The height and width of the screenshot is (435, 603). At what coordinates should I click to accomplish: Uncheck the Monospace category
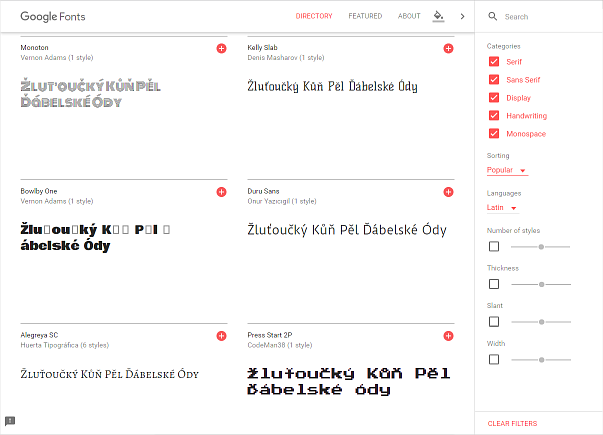pyautogui.click(x=494, y=133)
